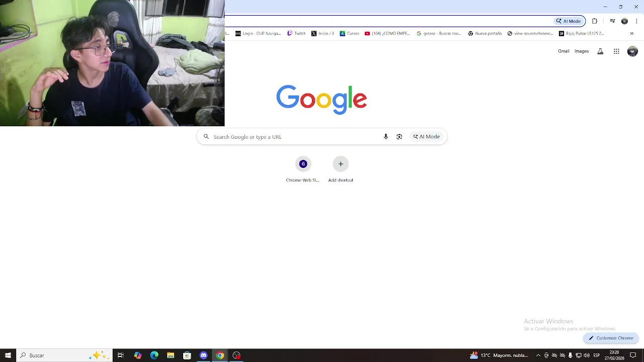This screenshot has width=644, height=362.
Task: Open the Chrome Web Store shortcut
Action: point(303,169)
